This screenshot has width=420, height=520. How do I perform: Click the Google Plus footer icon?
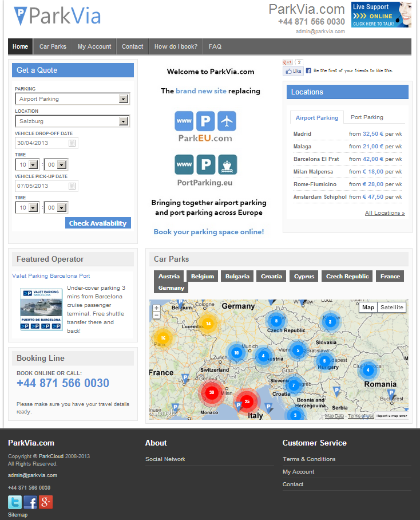tap(46, 502)
